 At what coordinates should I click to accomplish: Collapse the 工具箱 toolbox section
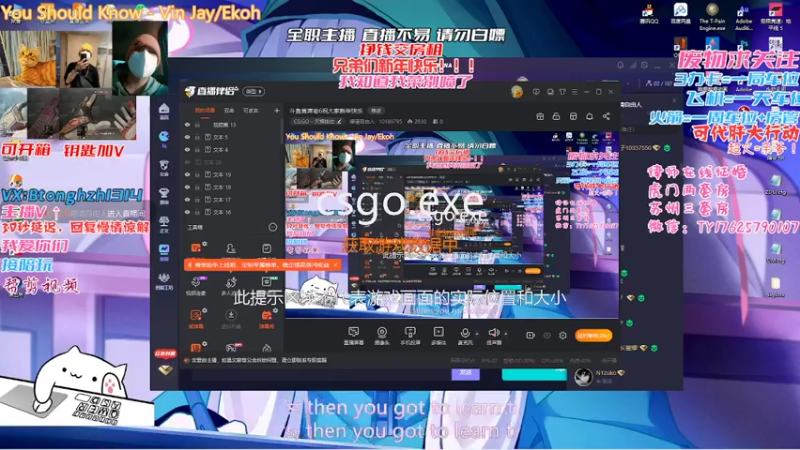[273, 227]
